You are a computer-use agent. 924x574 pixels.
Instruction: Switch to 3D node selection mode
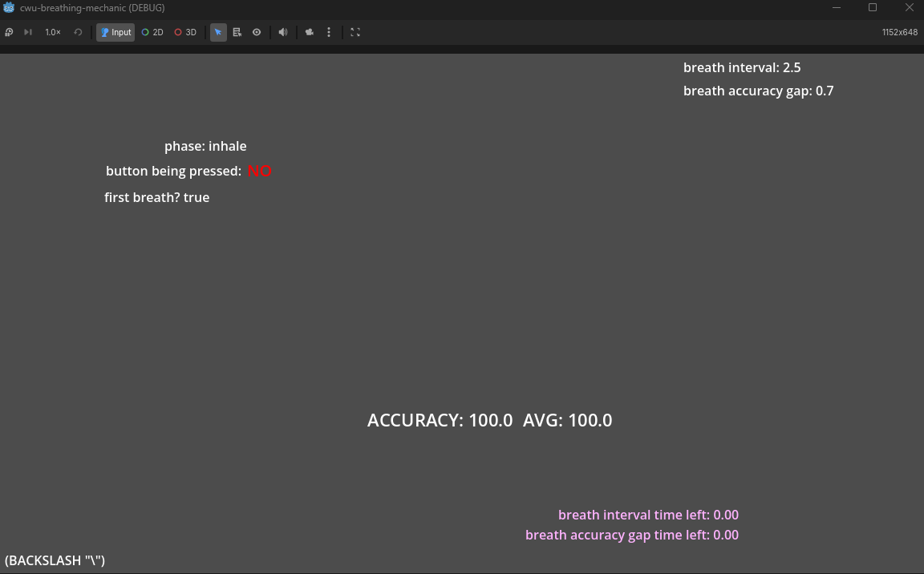185,32
